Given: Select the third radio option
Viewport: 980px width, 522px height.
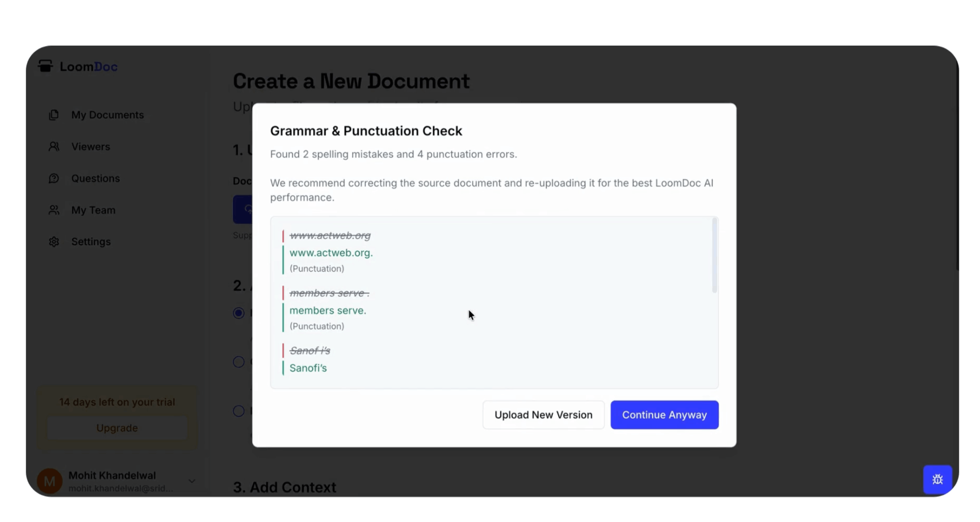Looking at the screenshot, I should pos(239,411).
